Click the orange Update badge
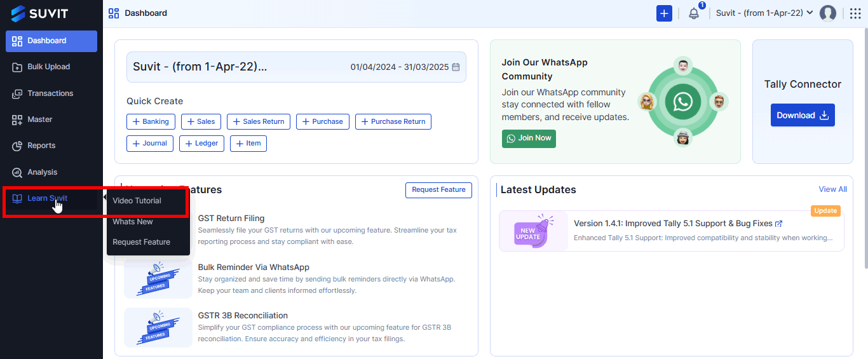Screen dimensions: 868x359 pos(825,211)
